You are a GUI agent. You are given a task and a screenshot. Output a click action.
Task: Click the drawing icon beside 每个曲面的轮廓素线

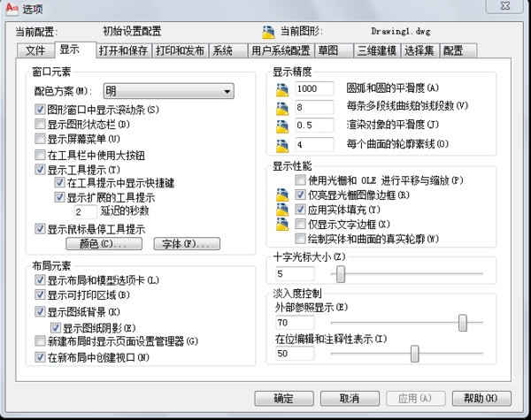(283, 144)
